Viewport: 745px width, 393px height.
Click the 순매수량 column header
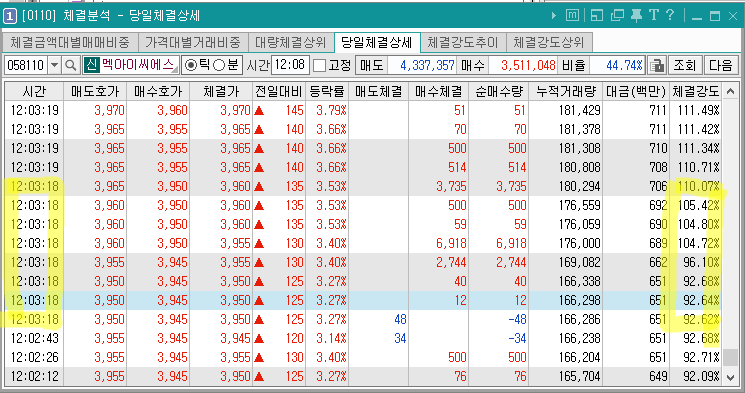click(498, 91)
